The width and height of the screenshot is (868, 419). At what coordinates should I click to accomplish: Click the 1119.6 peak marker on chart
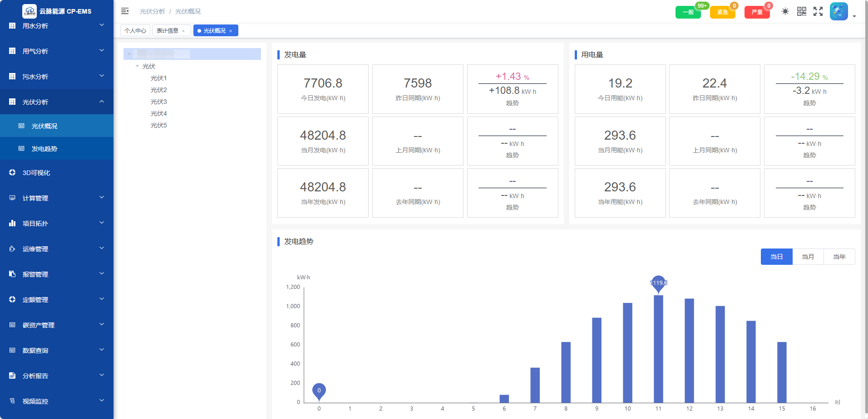[x=658, y=283]
